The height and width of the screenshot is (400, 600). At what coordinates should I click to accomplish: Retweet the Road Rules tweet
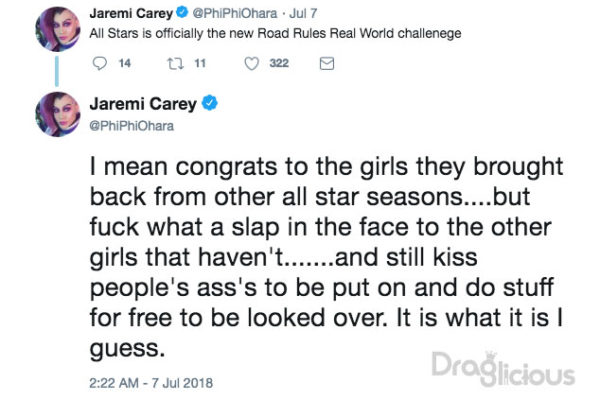click(x=175, y=63)
